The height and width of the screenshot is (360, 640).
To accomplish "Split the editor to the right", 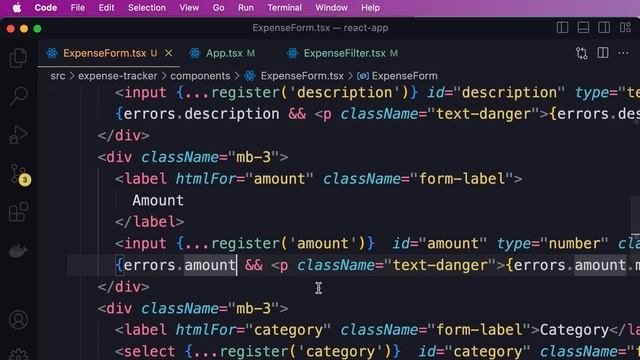I will pos(602,53).
